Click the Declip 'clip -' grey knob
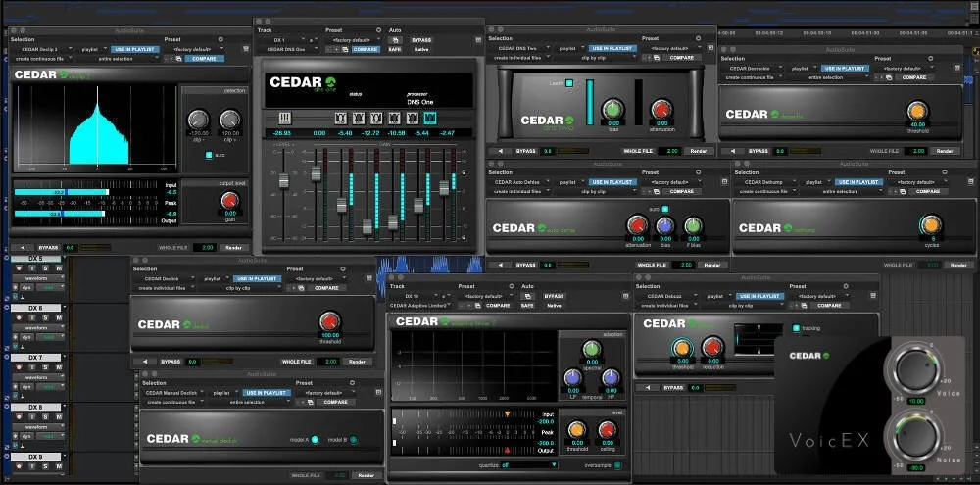This screenshot has width=980, height=485. click(x=198, y=119)
